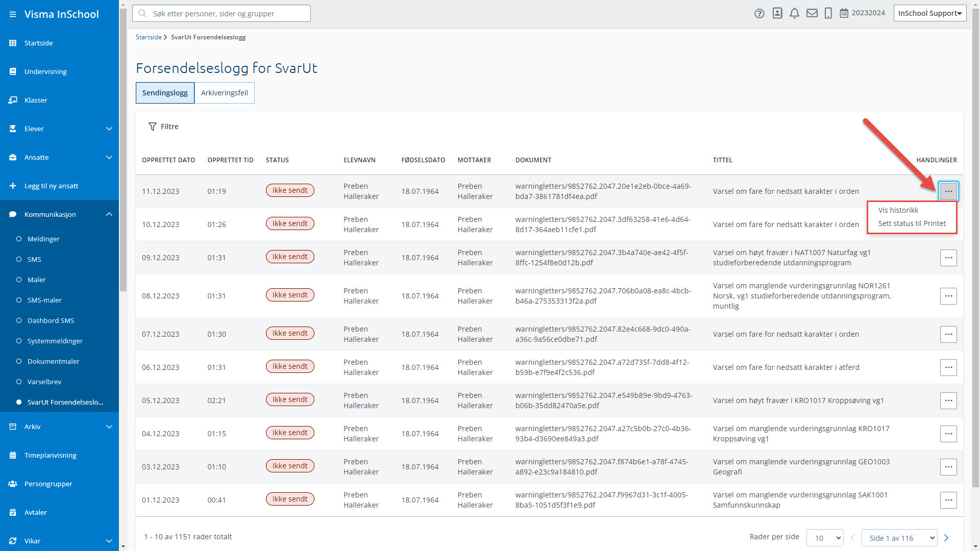Click the mobile phone icon in header
The image size is (980, 551).
[x=828, y=13]
